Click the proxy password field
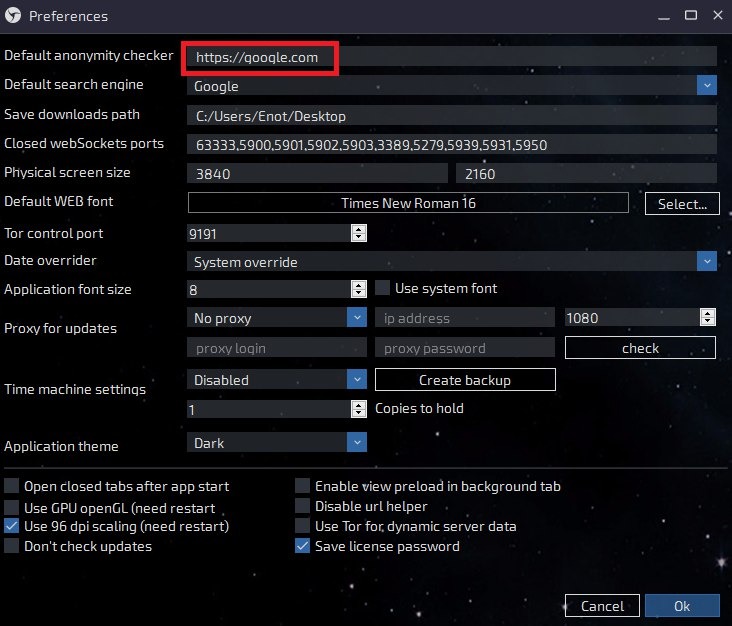The width and height of the screenshot is (732, 626). (x=465, y=348)
